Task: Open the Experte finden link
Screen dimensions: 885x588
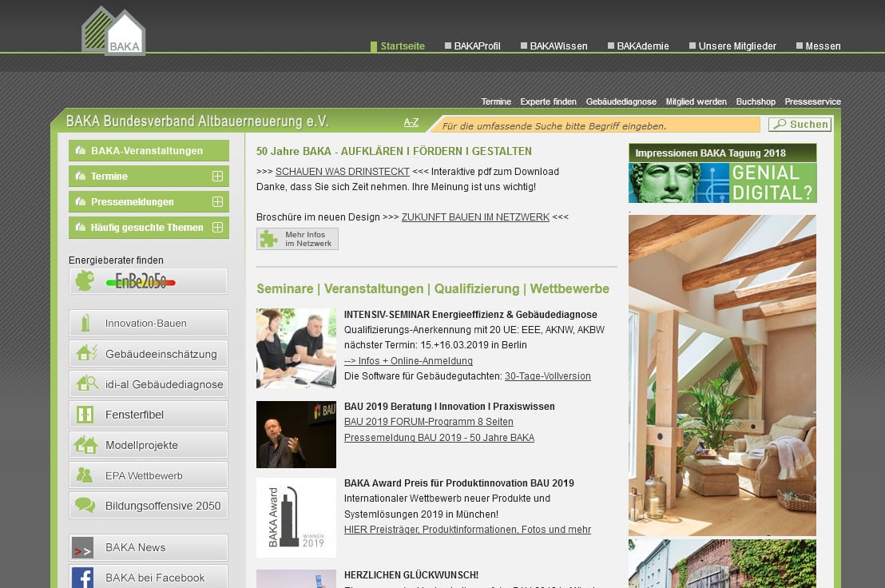Action: click(x=548, y=101)
